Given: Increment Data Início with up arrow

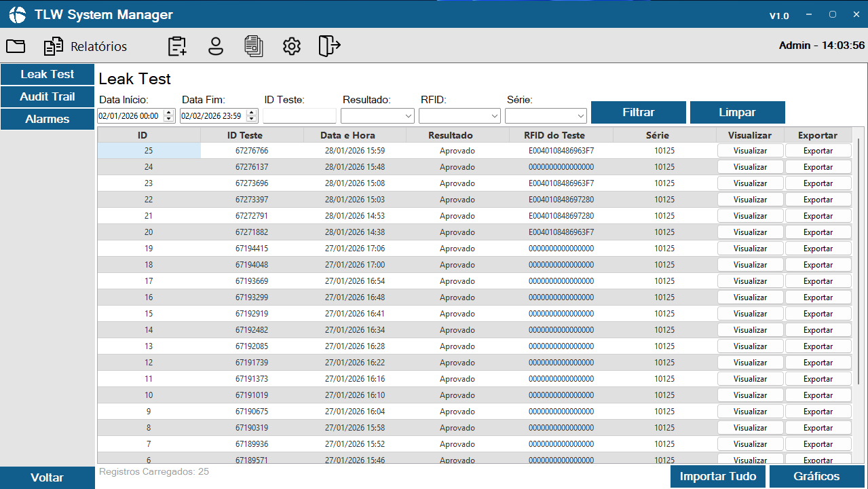Looking at the screenshot, I should pos(169,113).
